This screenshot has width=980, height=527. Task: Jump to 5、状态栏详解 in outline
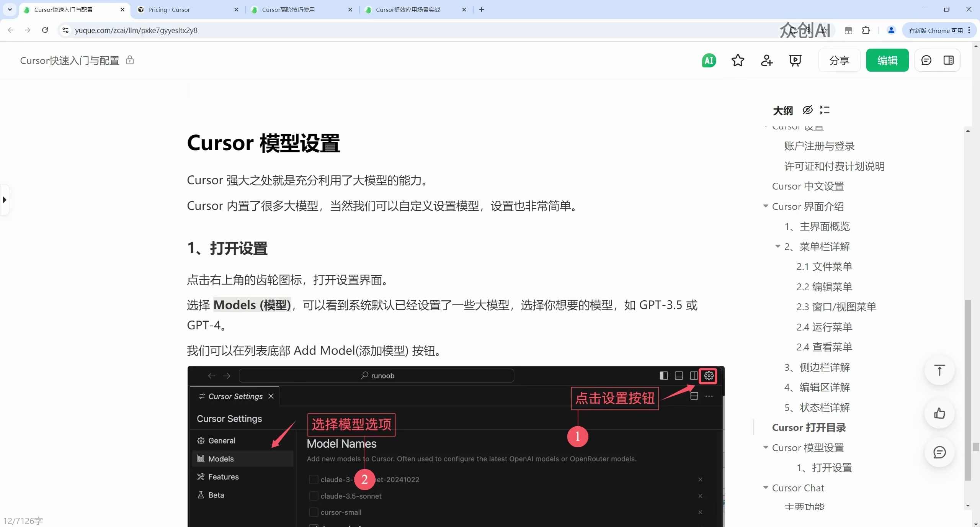(817, 408)
